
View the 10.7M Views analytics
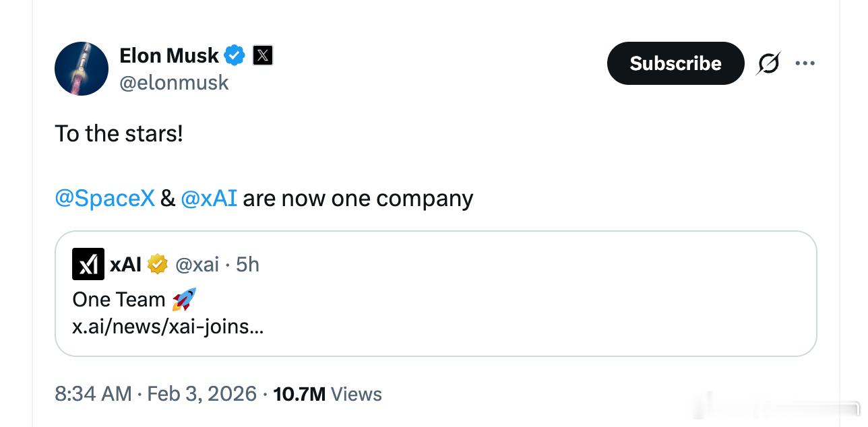click(x=328, y=393)
